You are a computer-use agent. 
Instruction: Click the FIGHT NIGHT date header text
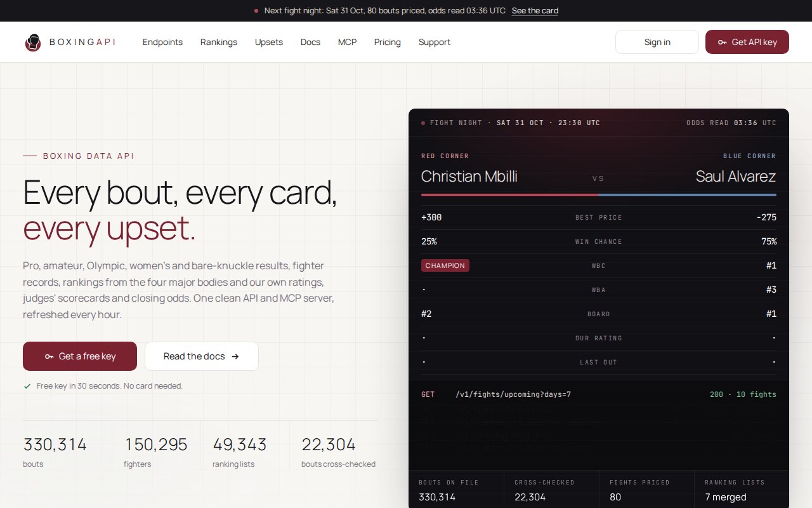click(515, 123)
